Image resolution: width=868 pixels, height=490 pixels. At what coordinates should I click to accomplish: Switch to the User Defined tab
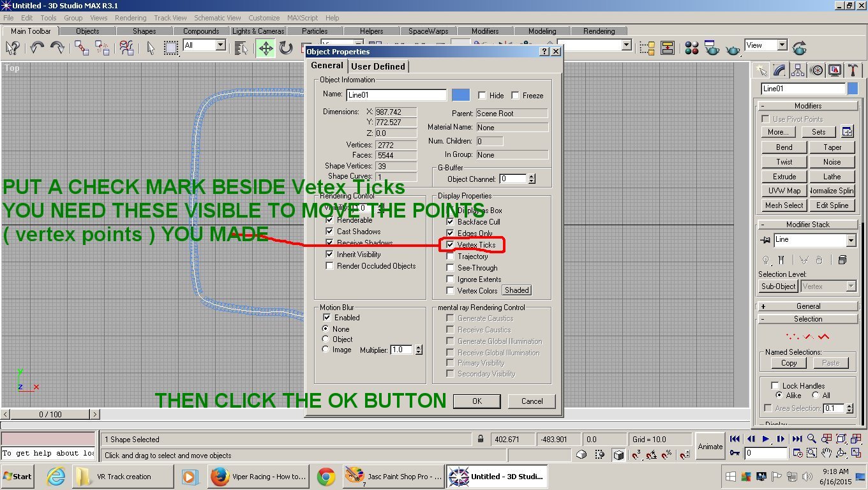378,66
